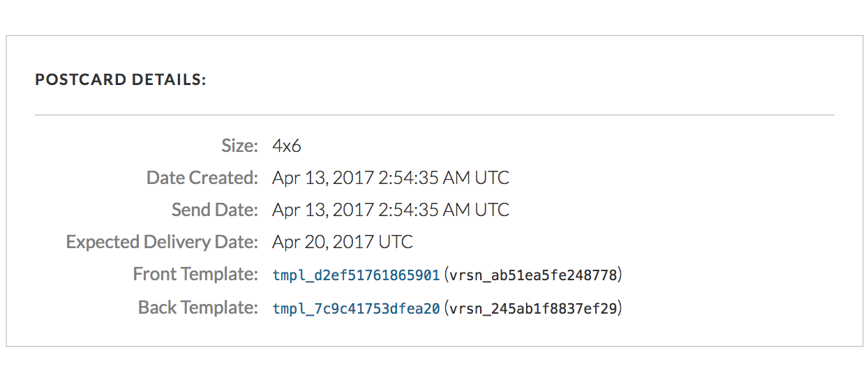
Task: Click the Size label
Action: (x=240, y=146)
